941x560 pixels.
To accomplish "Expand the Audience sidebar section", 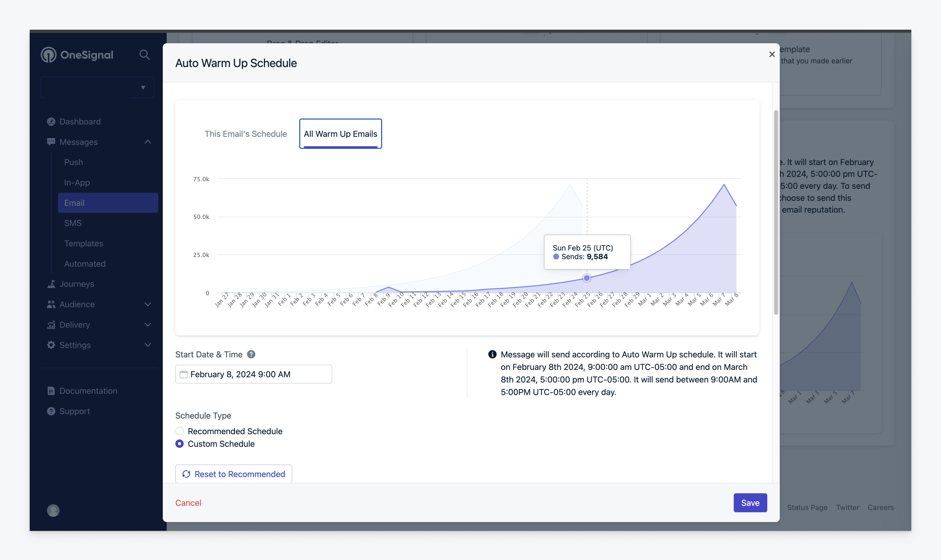I will tap(148, 304).
